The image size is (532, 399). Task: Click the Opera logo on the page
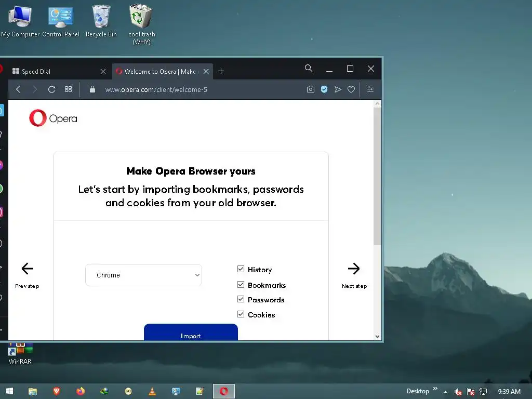click(x=54, y=118)
